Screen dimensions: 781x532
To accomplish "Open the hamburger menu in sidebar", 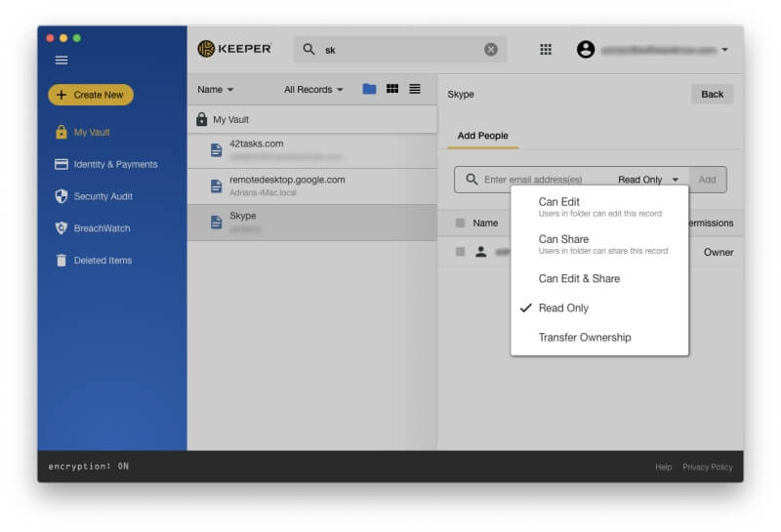I will pyautogui.click(x=62, y=61).
